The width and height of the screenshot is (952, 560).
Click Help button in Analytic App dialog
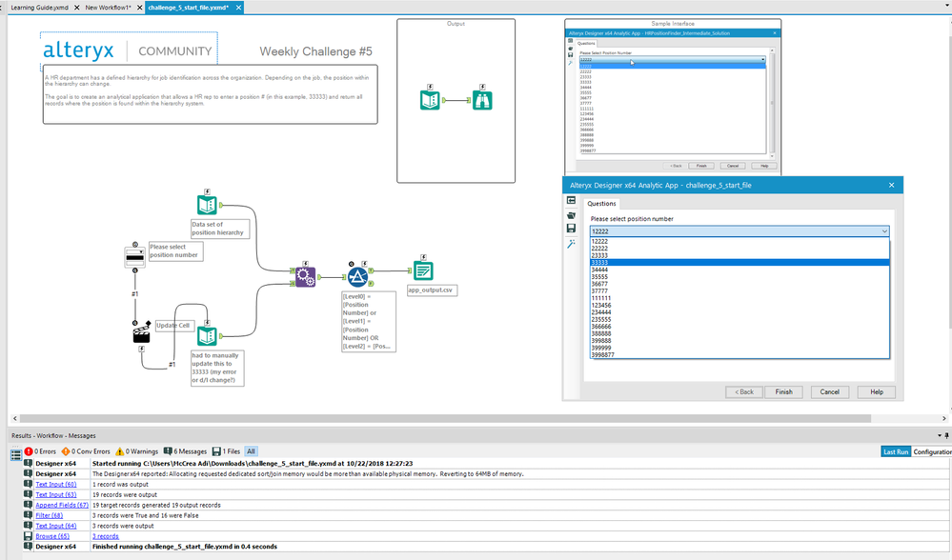click(x=877, y=392)
